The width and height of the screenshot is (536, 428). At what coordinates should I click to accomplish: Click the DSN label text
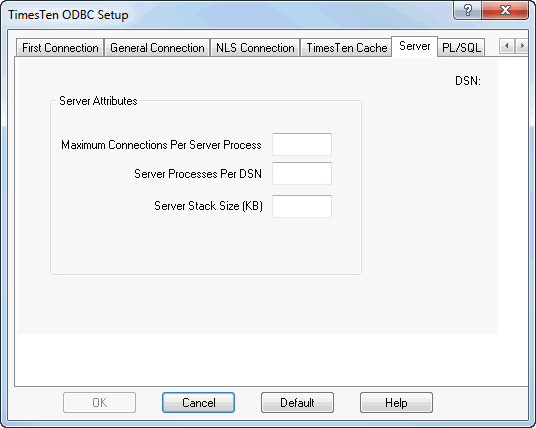[x=468, y=81]
